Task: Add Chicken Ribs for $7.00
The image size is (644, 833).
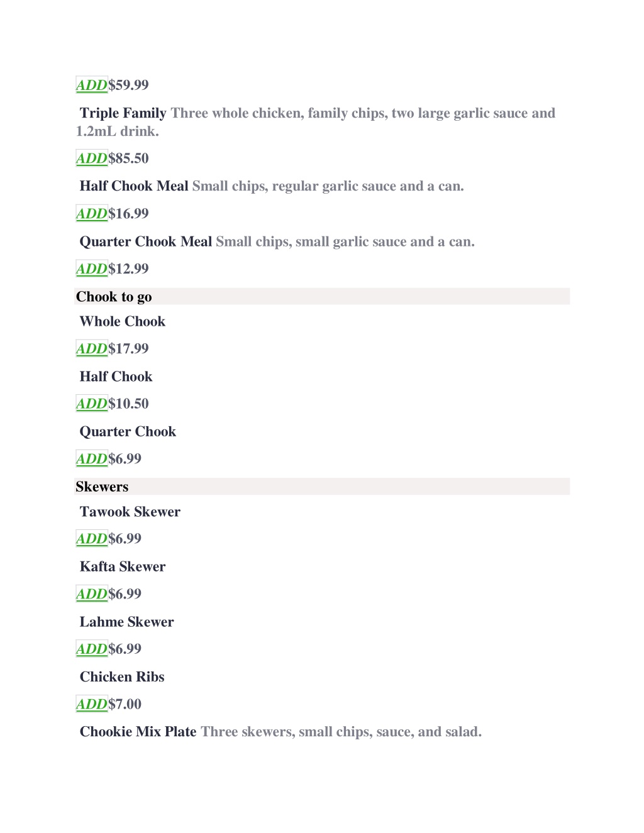Action: click(92, 704)
